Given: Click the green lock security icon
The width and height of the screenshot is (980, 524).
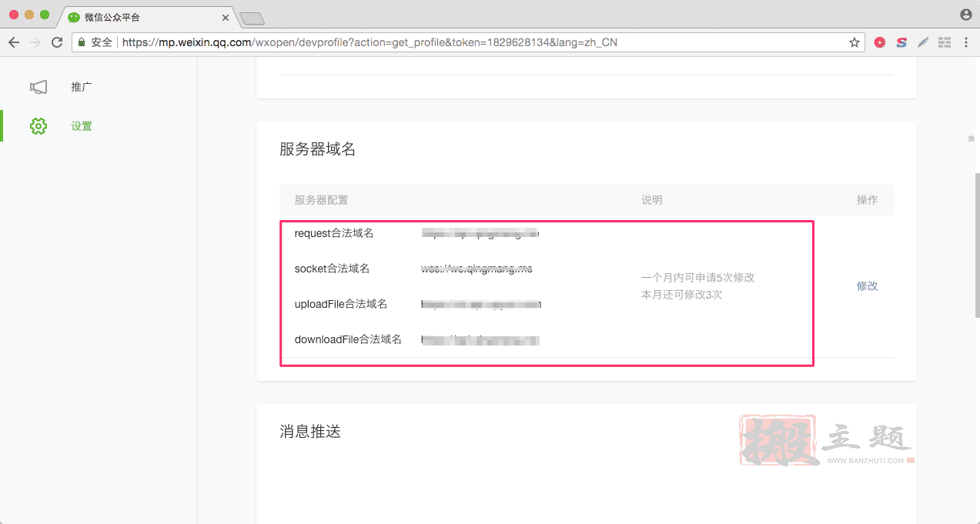Looking at the screenshot, I should pyautogui.click(x=82, y=42).
